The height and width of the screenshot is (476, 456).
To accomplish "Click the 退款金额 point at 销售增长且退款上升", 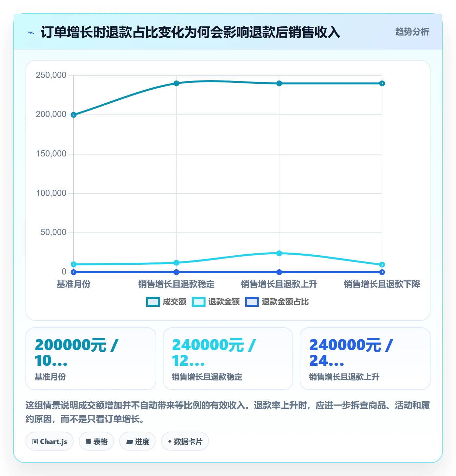I will (x=279, y=253).
